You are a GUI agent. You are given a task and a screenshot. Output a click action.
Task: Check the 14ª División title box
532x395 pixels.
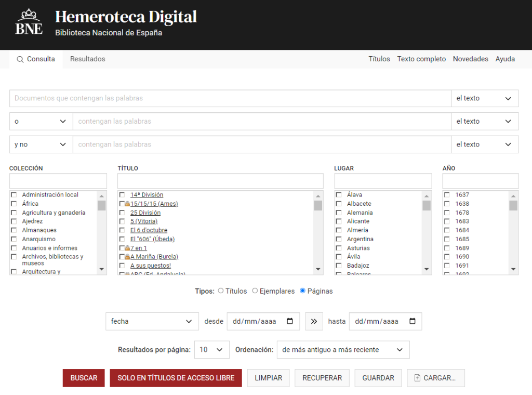122,195
